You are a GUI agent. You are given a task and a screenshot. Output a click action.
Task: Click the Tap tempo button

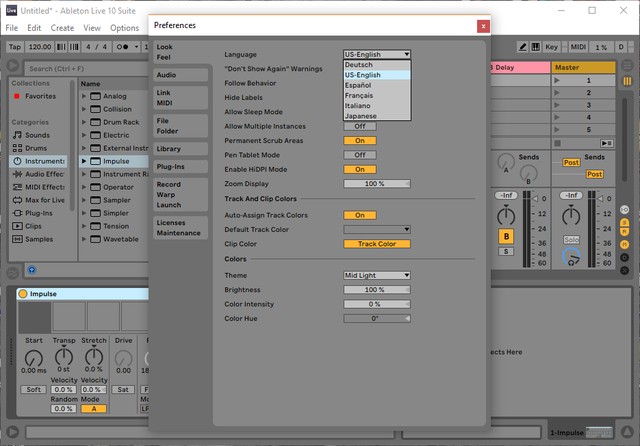click(15, 47)
